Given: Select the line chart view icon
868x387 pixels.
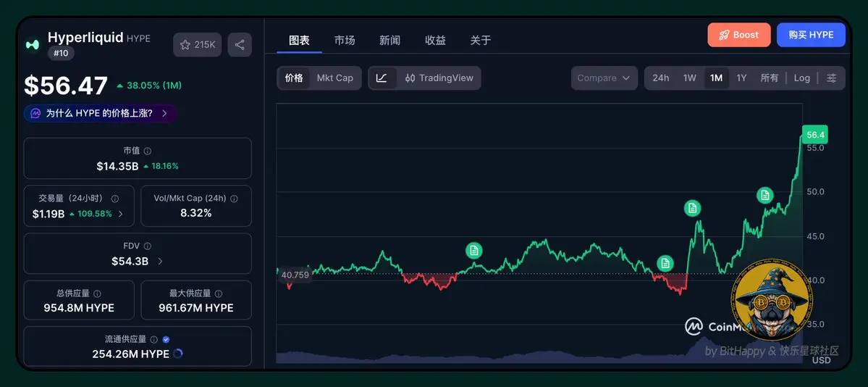Looking at the screenshot, I should tap(382, 78).
